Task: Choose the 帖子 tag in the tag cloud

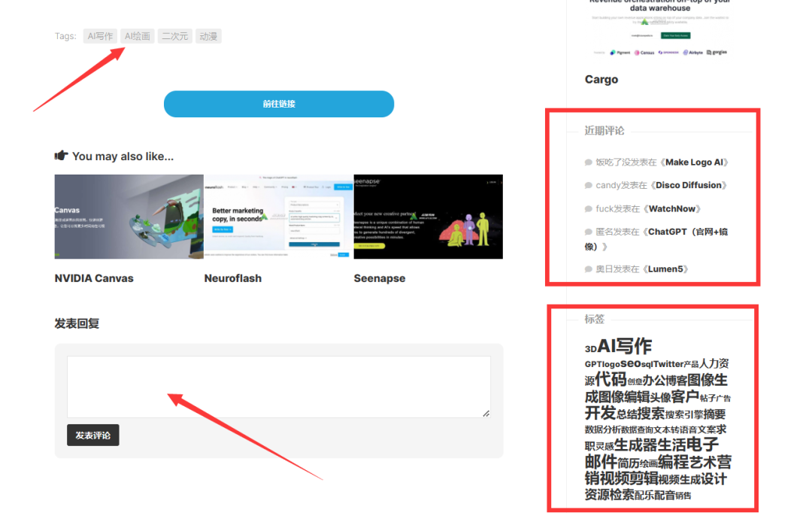Action: click(x=707, y=399)
